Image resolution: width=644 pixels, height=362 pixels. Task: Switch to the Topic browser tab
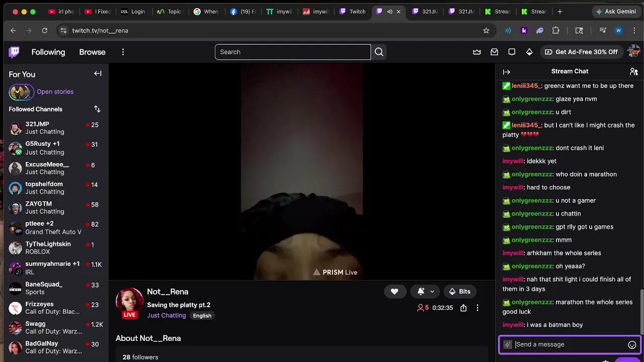click(169, 12)
